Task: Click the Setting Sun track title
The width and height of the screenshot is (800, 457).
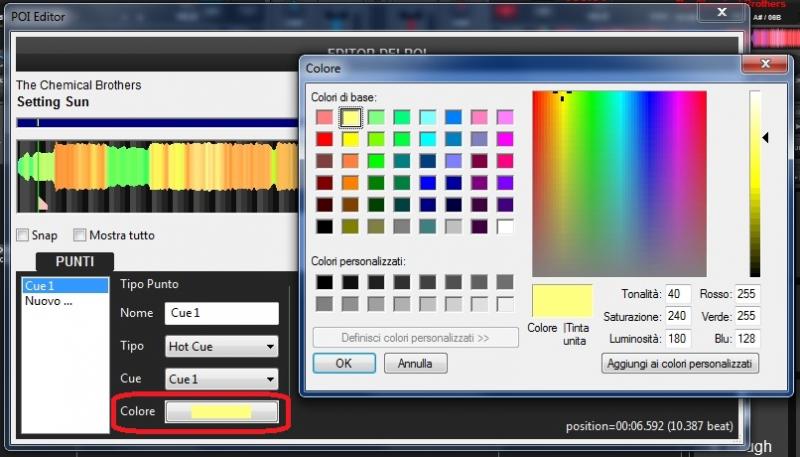Action: [53, 102]
